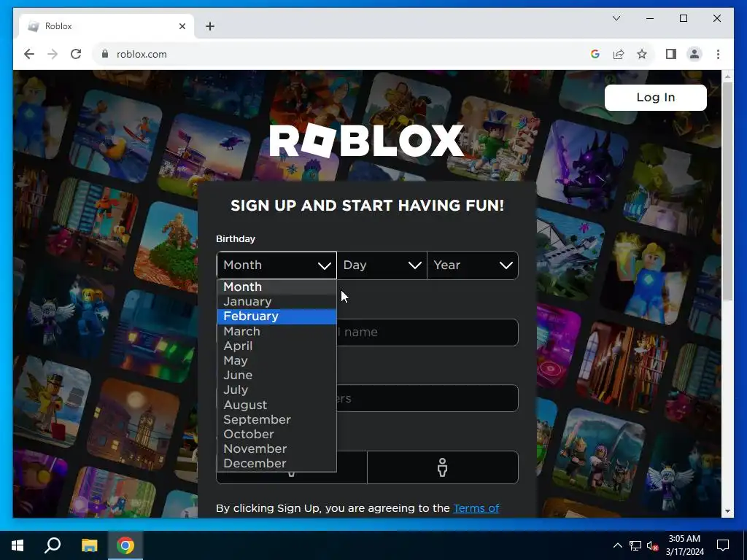This screenshot has width=747, height=560.
Task: Select the Roblox browser tab
Action: click(107, 26)
